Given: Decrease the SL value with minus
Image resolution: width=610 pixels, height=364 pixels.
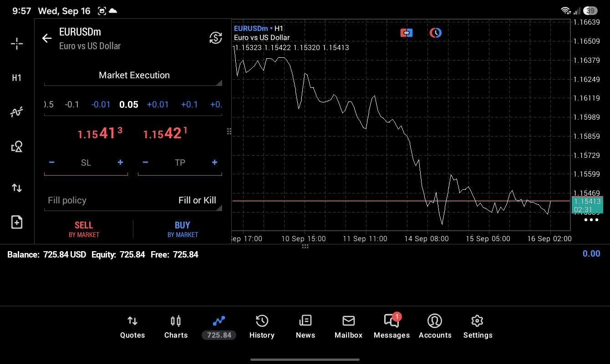Looking at the screenshot, I should point(52,162).
